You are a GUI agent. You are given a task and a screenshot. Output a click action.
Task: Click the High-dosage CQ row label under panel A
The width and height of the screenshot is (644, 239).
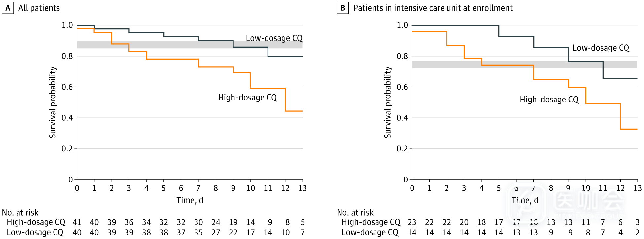pos(36,222)
